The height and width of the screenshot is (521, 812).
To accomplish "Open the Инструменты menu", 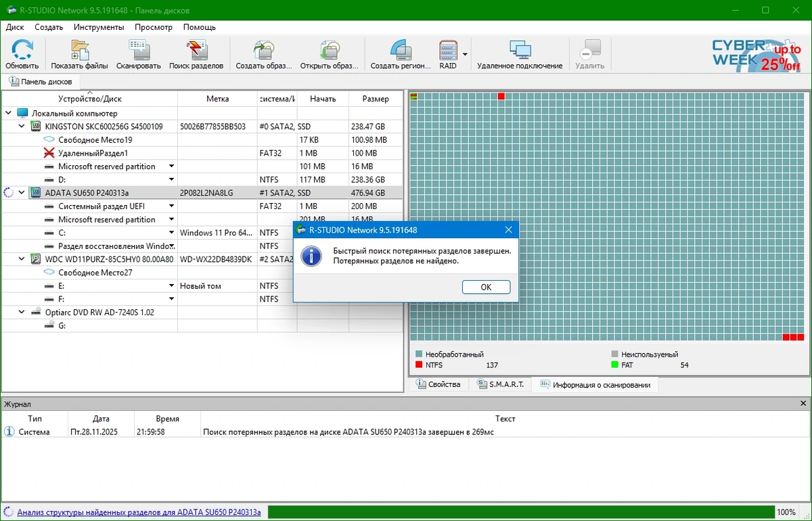I will pyautogui.click(x=99, y=27).
